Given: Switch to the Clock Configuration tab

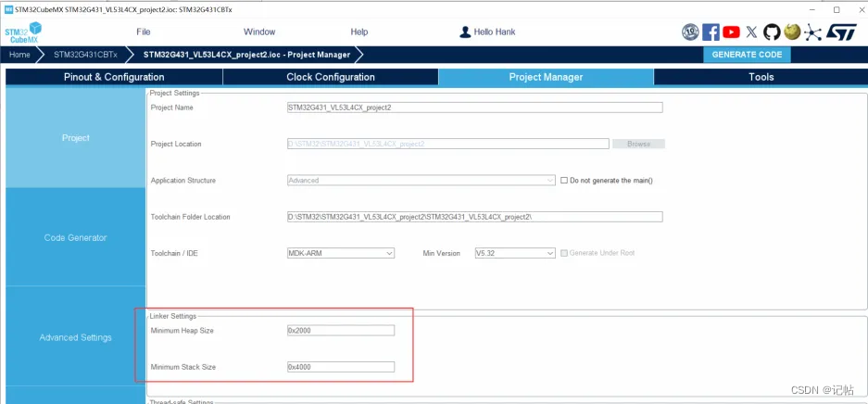Looking at the screenshot, I should (331, 77).
